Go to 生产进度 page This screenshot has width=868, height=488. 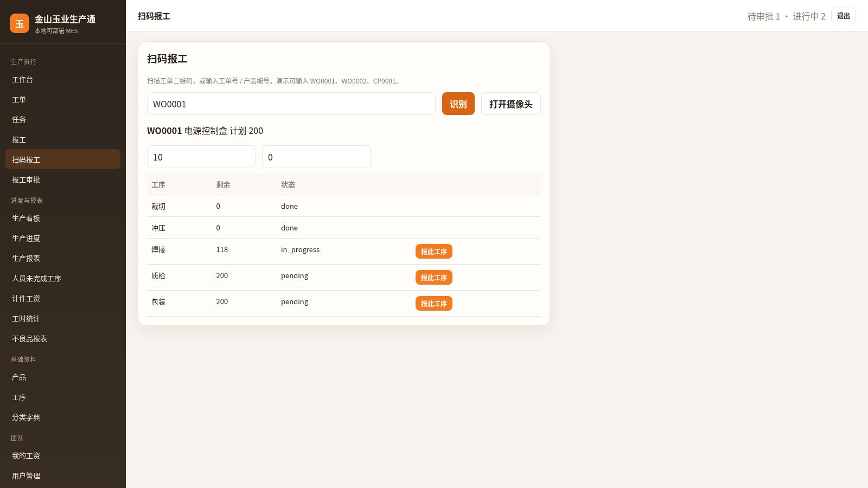[x=63, y=239]
